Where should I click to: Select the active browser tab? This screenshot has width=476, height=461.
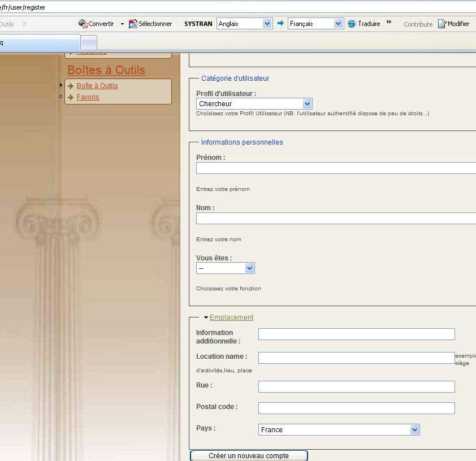pyautogui.click(x=40, y=43)
